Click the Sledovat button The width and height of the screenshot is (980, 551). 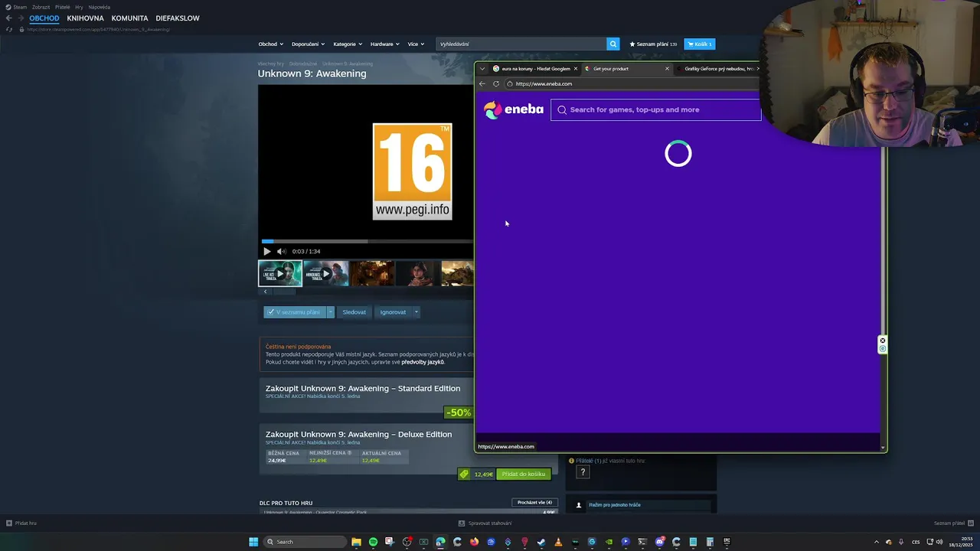tap(354, 311)
